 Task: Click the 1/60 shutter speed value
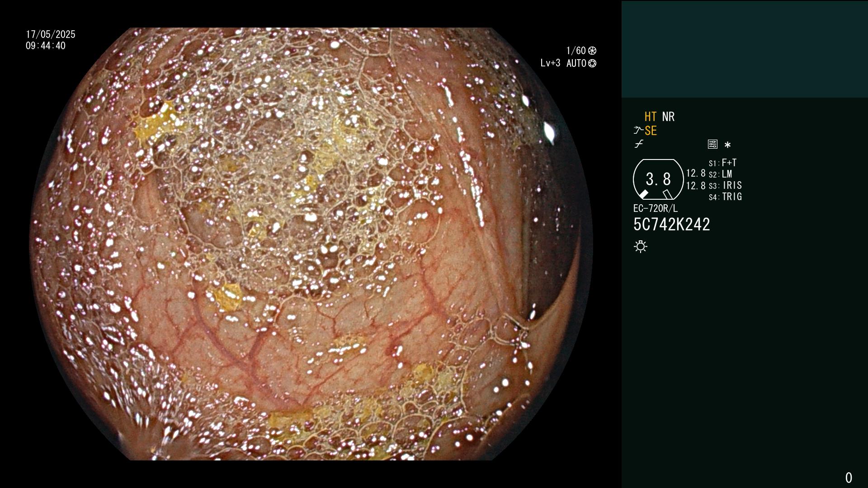[x=576, y=51]
